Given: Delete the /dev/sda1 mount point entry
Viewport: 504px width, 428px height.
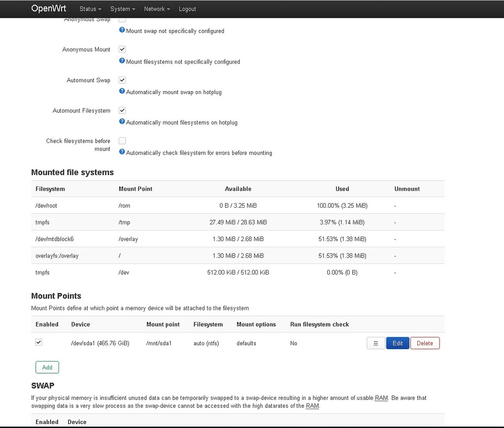Looking at the screenshot, I should (x=425, y=343).
